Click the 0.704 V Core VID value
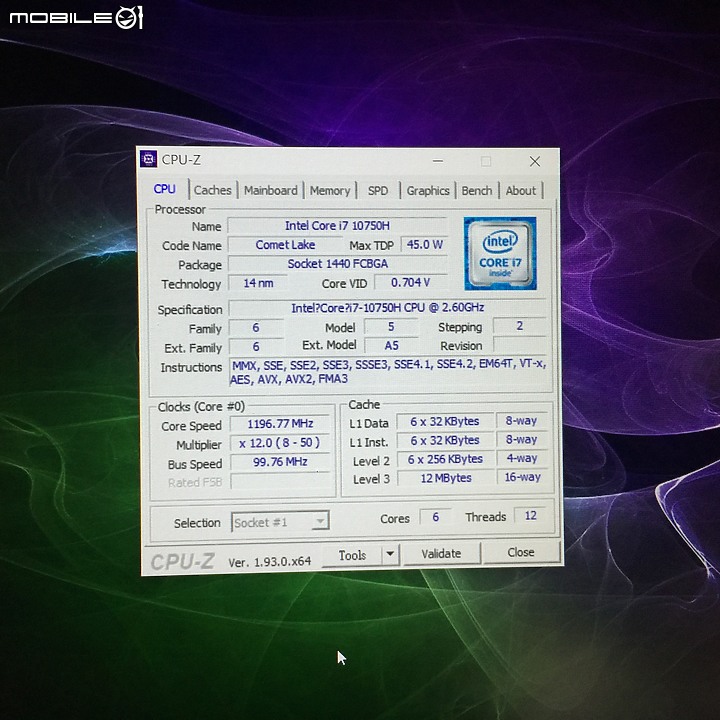 411,282
